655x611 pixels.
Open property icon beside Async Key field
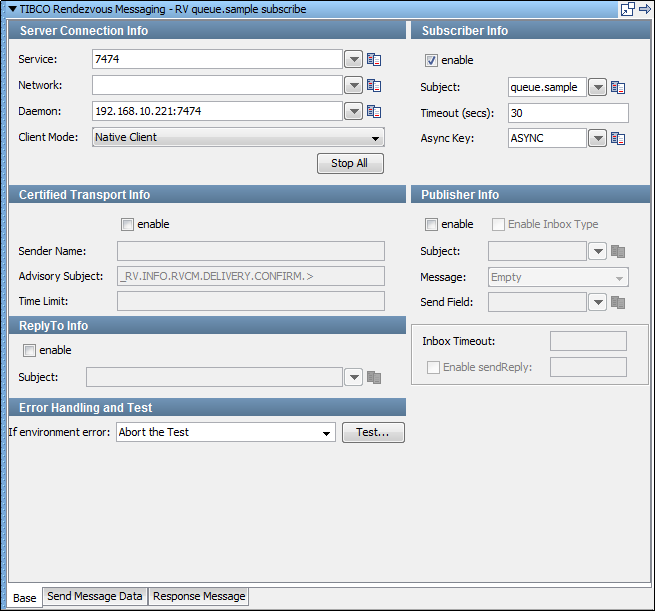(x=618, y=138)
